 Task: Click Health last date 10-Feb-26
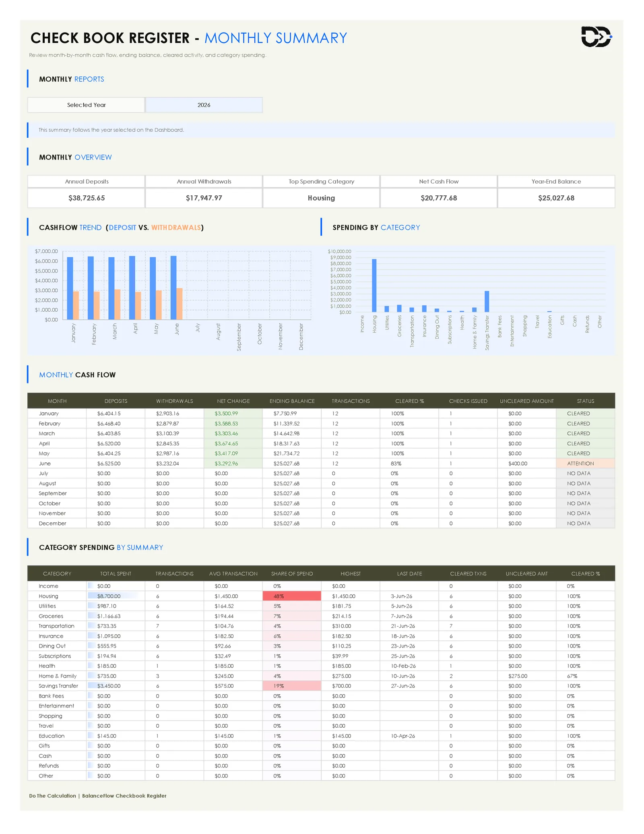point(409,666)
